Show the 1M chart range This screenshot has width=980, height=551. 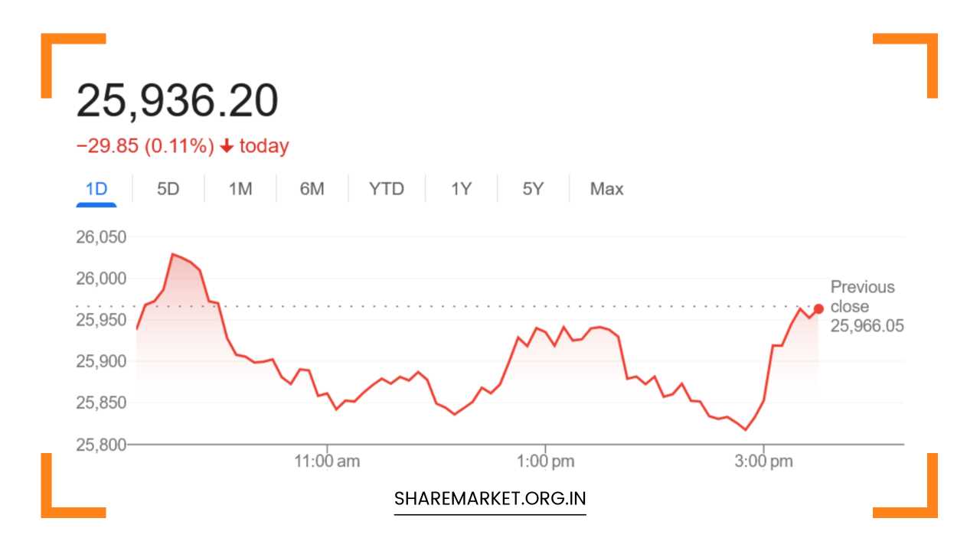(240, 189)
